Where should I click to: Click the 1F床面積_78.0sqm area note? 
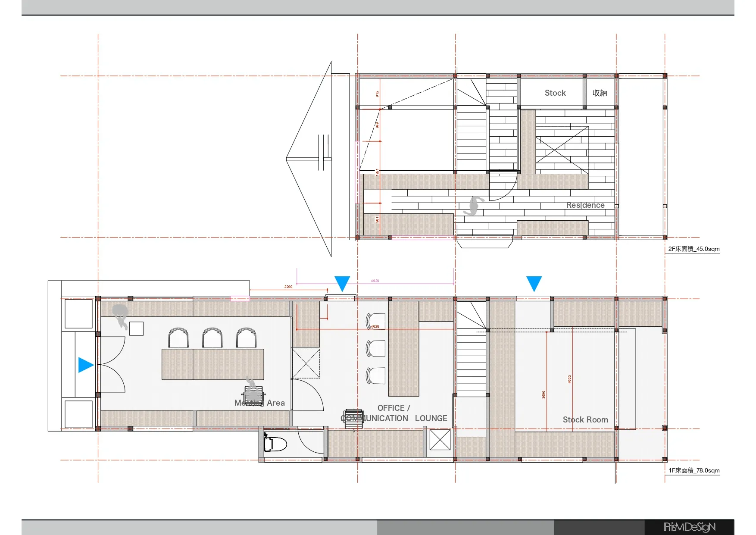coord(694,470)
